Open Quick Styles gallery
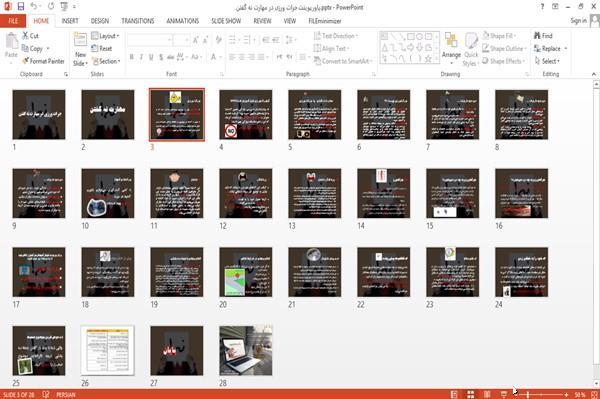 [471, 50]
